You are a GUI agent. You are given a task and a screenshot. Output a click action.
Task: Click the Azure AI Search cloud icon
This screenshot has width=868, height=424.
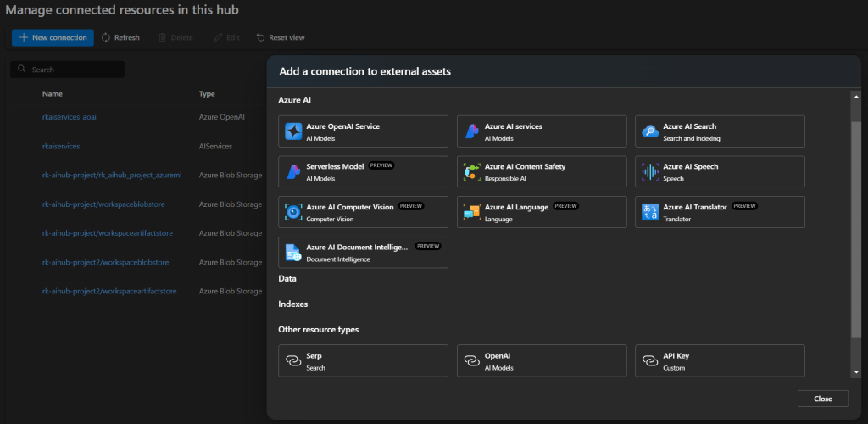coord(650,131)
